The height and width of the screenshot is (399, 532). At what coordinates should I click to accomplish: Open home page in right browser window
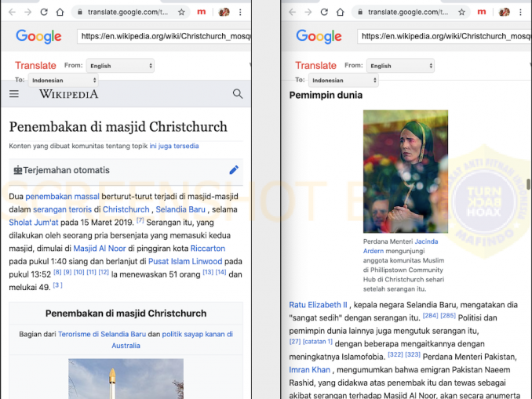pyautogui.click(x=341, y=13)
